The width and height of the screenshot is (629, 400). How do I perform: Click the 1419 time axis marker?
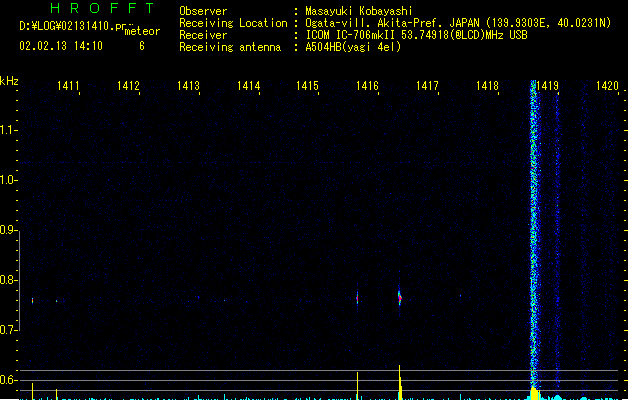pos(548,86)
